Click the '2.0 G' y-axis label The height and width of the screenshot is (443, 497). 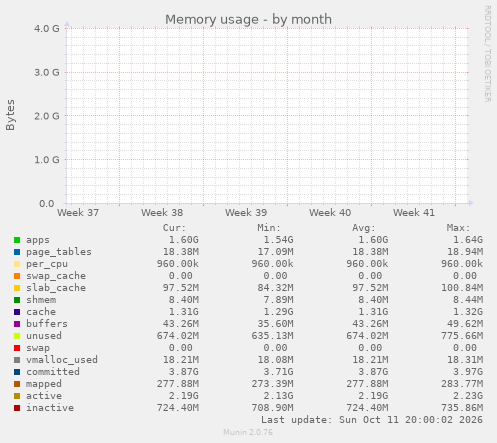pyautogui.click(x=47, y=116)
